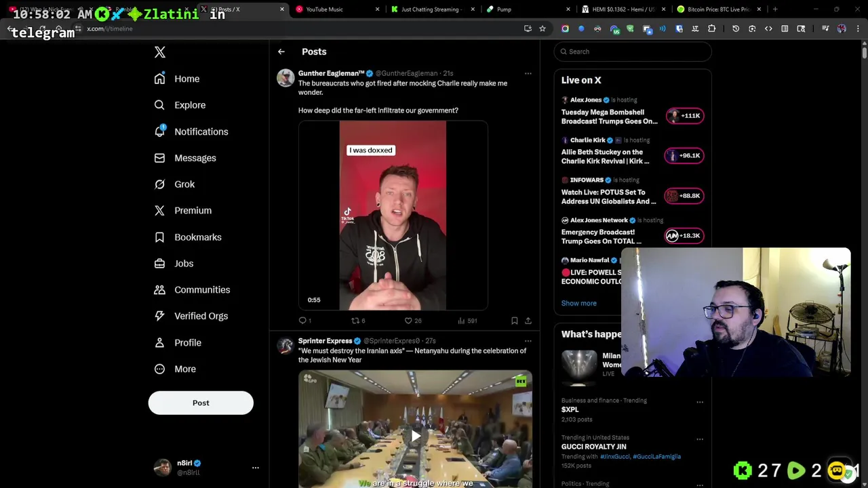Open a new browser tab

click(775, 9)
